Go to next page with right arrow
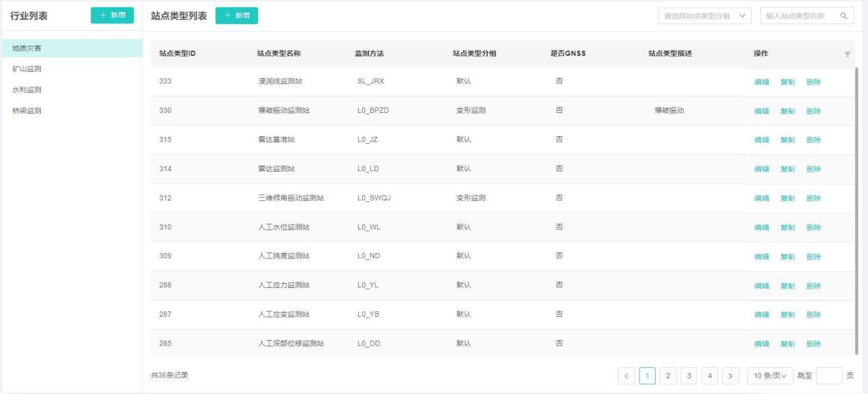Image resolution: width=868 pixels, height=394 pixels. click(x=732, y=376)
